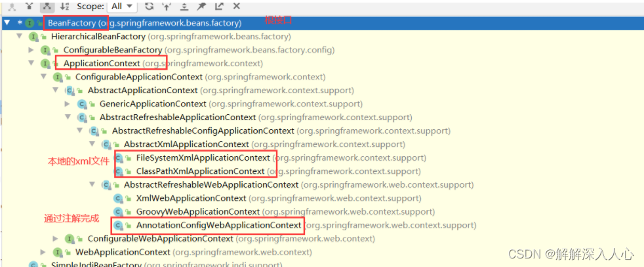Select the ConfigurableBeanFactory entry

point(199,50)
